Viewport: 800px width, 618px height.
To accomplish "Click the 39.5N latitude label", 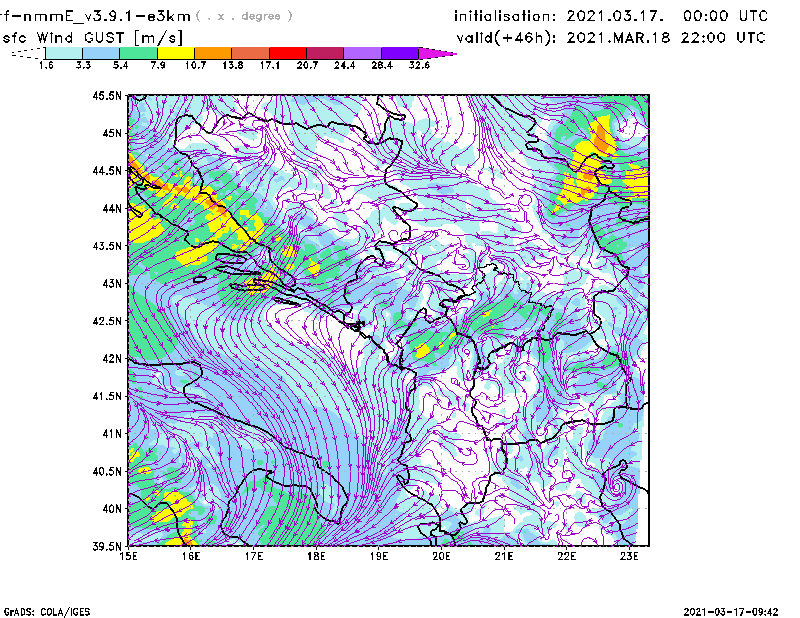I will [x=107, y=546].
